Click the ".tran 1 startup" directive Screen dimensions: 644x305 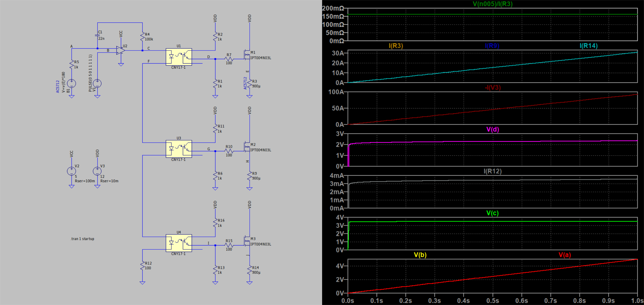coord(82,239)
